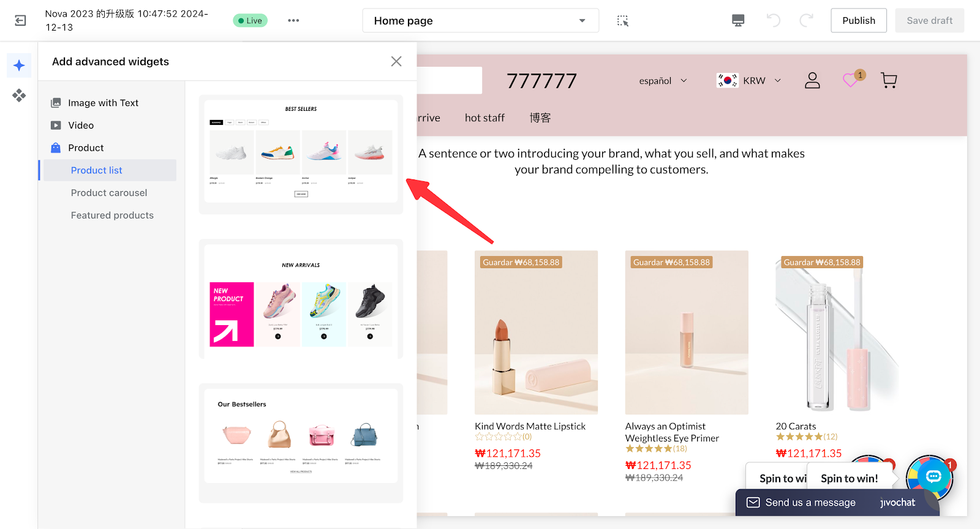Viewport: 980px width, 529px height.
Task: Click the exit editor icon
Action: pos(20,21)
